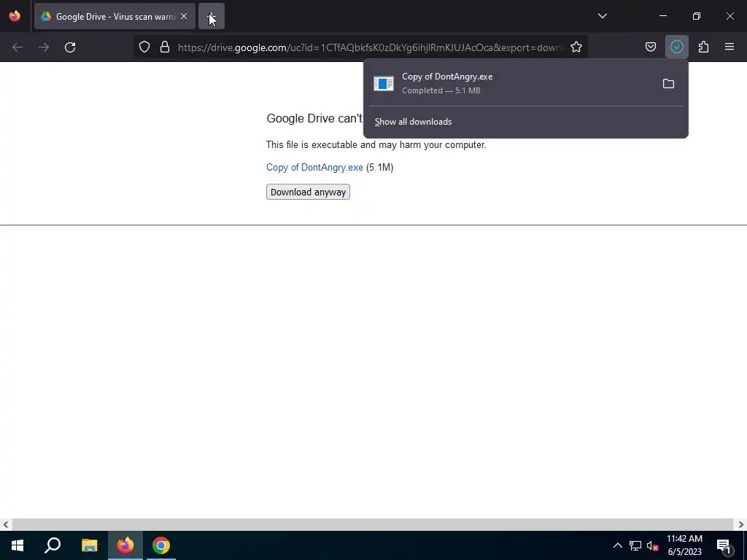Click the scroll right arrow

click(x=741, y=525)
